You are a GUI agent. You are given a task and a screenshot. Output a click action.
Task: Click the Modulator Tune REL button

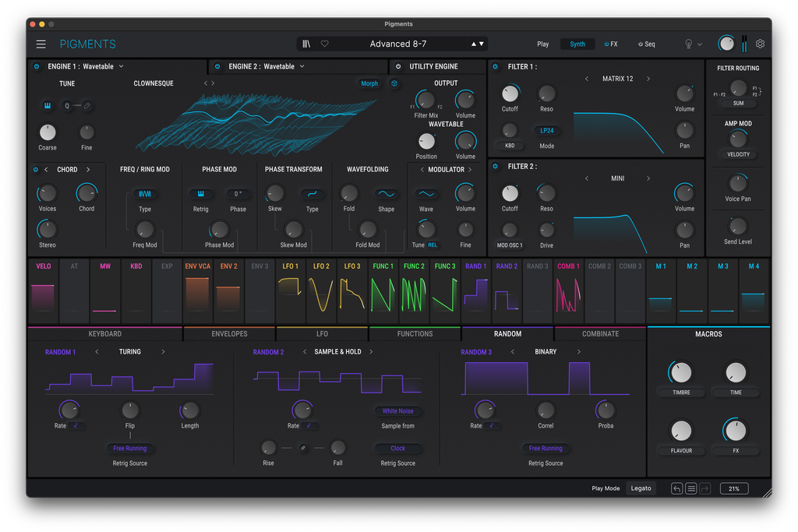point(432,245)
